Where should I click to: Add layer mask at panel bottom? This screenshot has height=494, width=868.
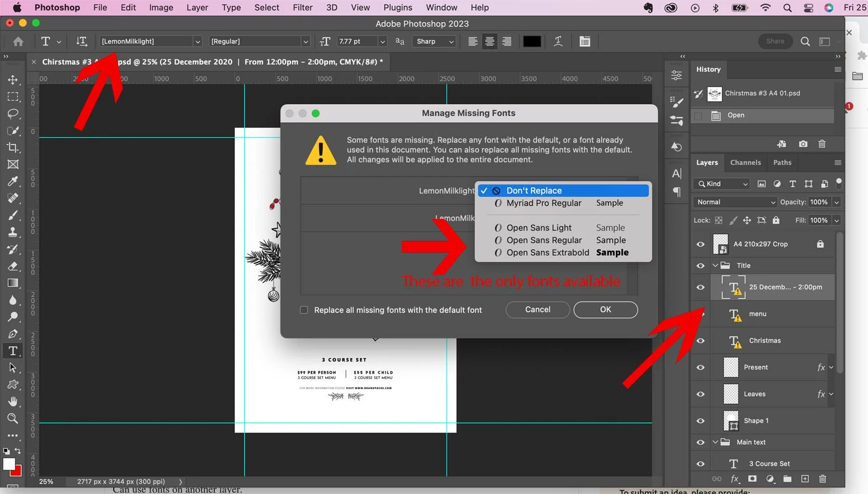pos(752,479)
